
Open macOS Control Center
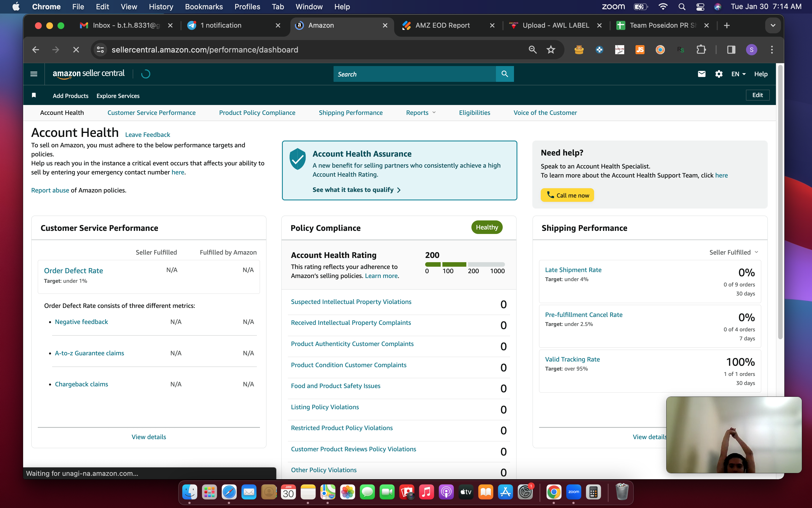tap(700, 7)
